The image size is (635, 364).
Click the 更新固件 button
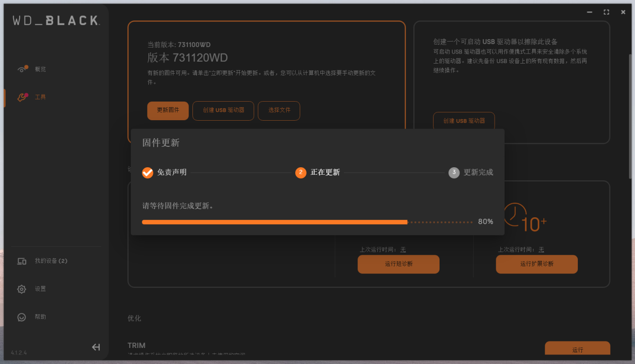168,111
